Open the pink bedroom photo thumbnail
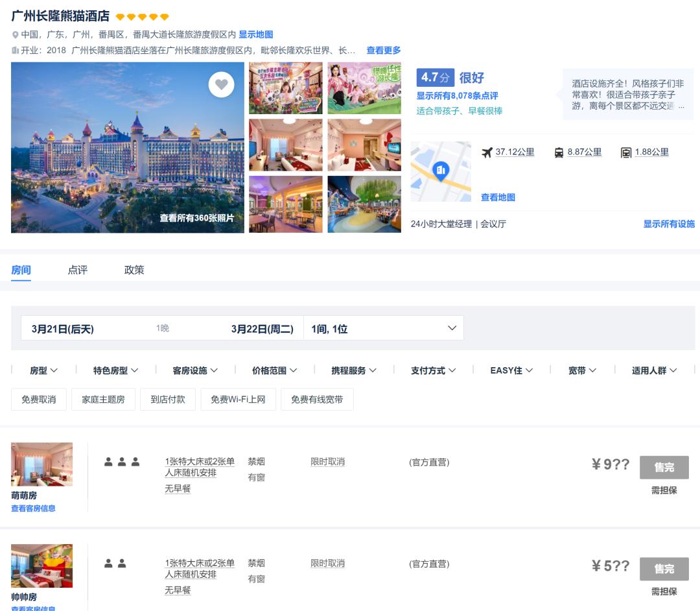This screenshot has width=700, height=611. [x=286, y=145]
